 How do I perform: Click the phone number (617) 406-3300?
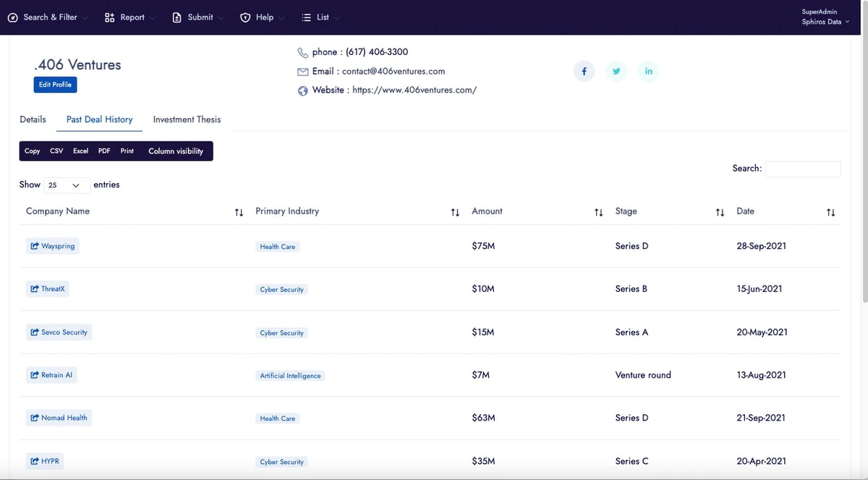pos(377,52)
